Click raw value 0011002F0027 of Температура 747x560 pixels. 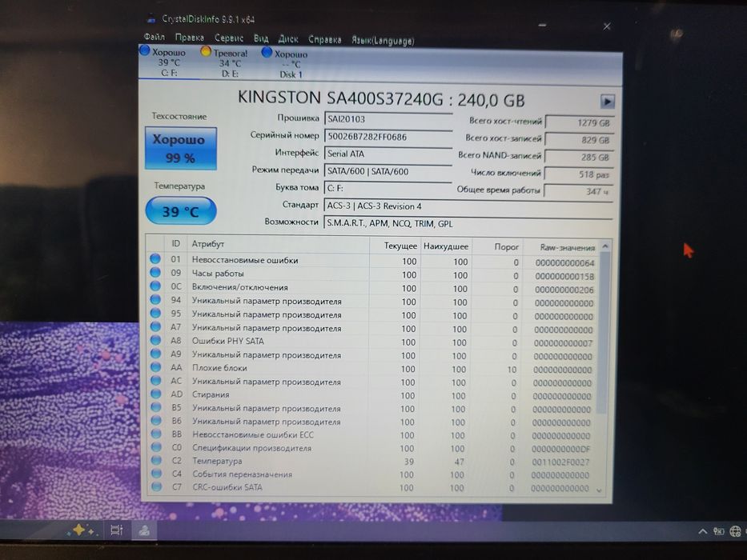tap(560, 462)
